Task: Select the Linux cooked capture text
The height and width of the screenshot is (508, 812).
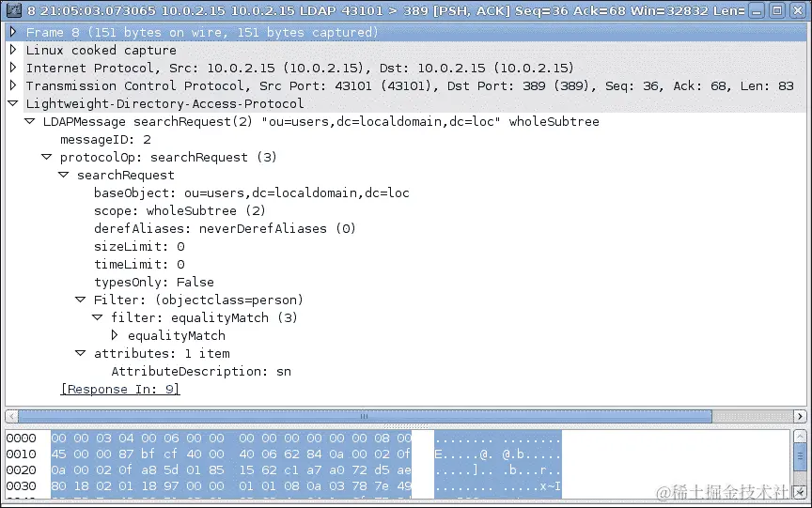Action: 101,50
